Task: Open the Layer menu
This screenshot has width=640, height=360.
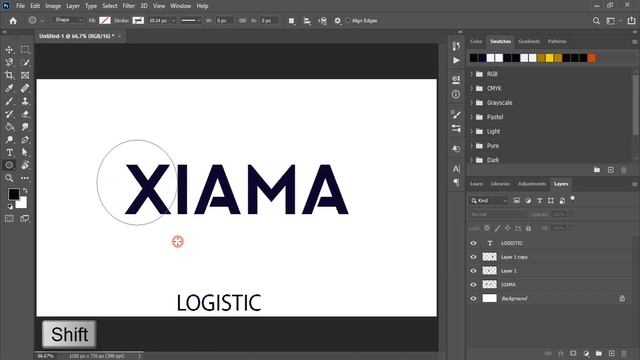Action: pos(73,6)
